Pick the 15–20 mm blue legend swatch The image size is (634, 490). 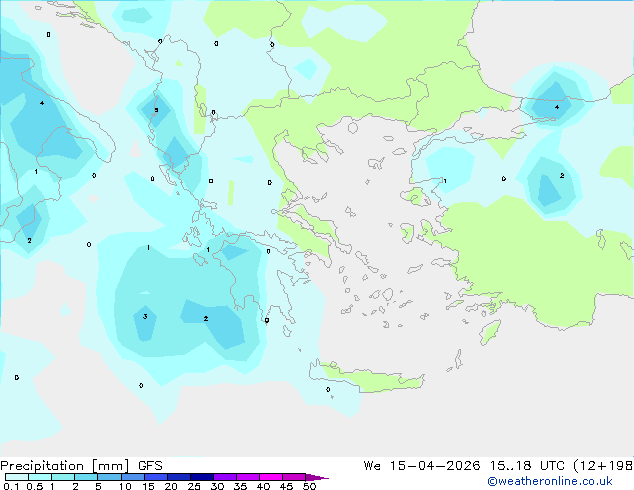(x=156, y=477)
